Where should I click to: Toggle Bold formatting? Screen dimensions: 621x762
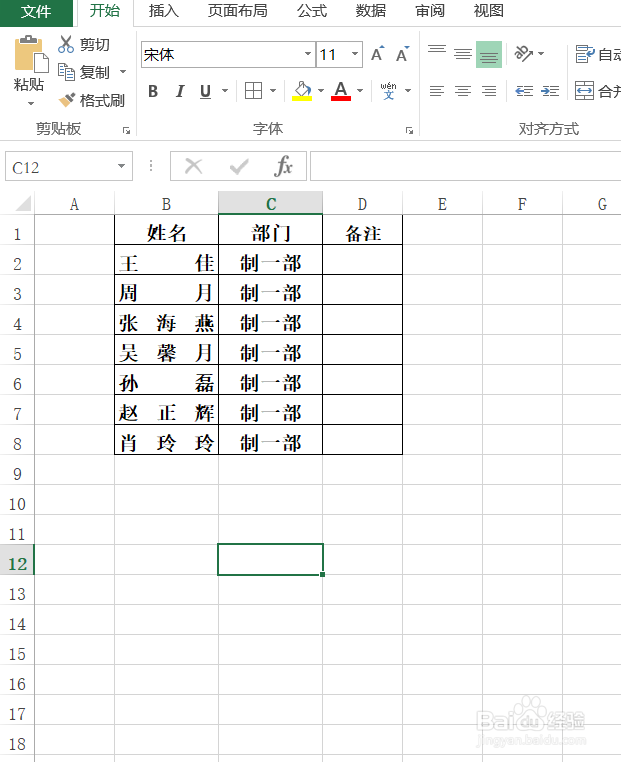pos(153,91)
